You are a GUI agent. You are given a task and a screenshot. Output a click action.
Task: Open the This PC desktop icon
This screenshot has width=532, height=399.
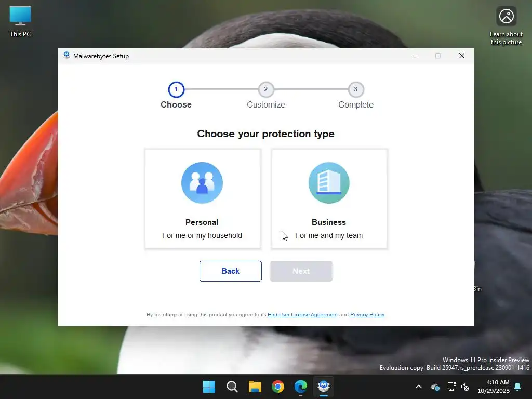point(20,21)
